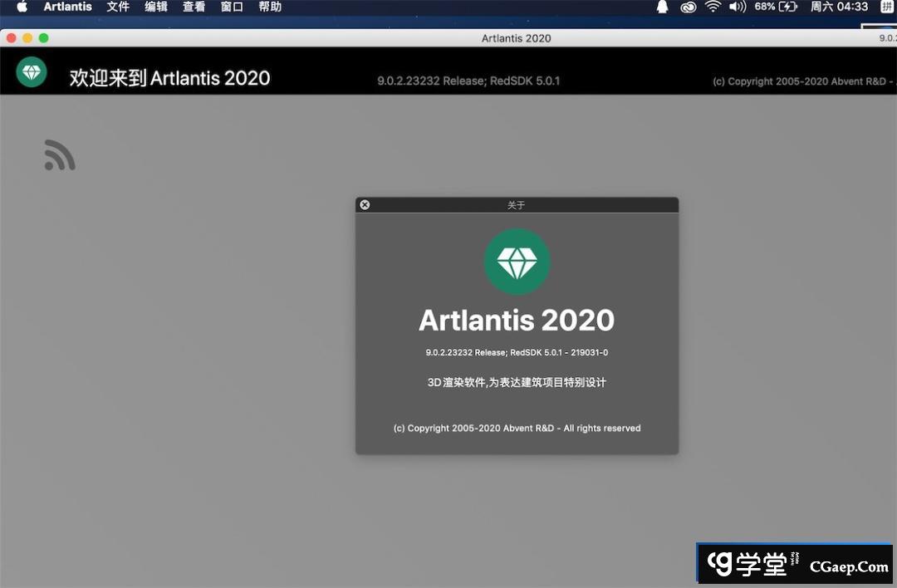Click the volume speaker icon
This screenshot has height=588, width=897.
(x=737, y=7)
